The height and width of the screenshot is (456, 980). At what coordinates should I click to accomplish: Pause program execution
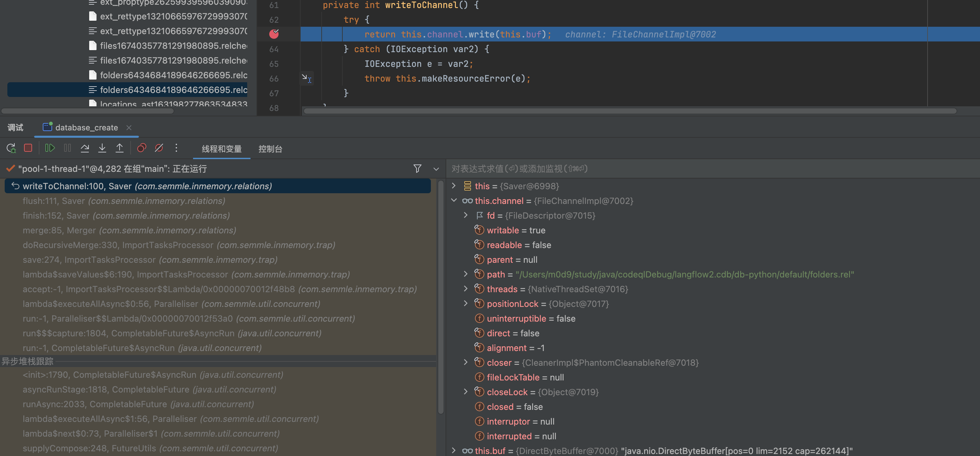(67, 148)
